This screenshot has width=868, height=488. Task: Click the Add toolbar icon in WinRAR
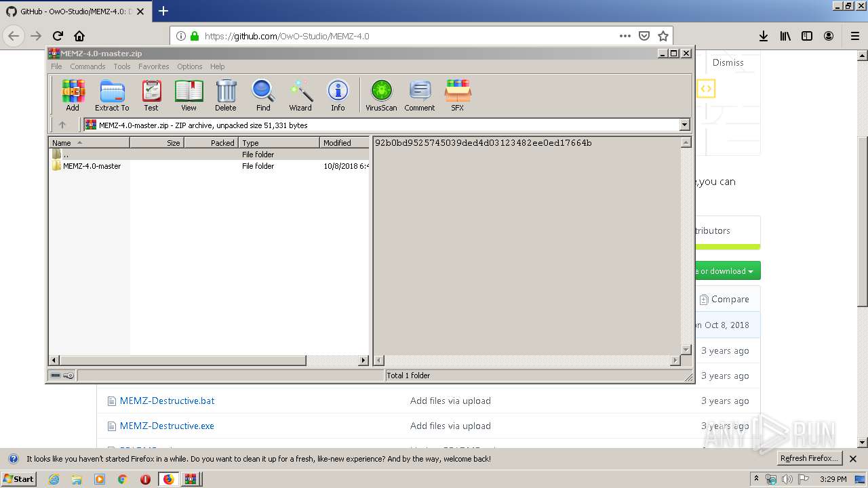[x=73, y=95]
